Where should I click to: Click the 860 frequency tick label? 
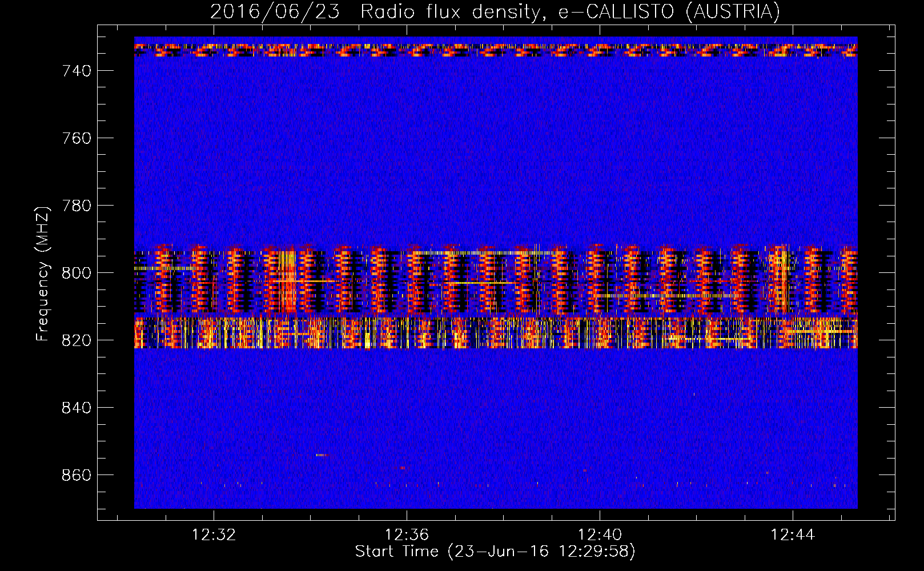pos(77,475)
